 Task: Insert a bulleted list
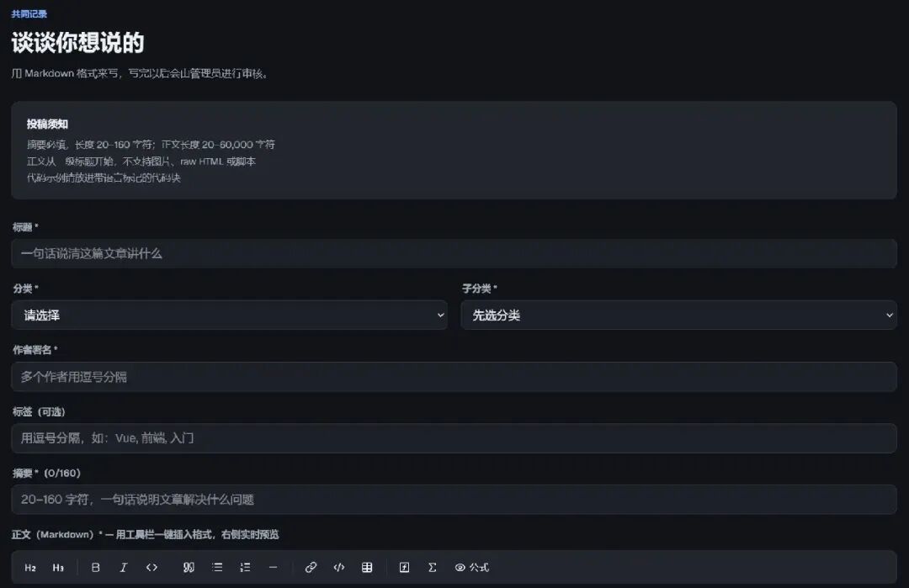click(x=217, y=568)
